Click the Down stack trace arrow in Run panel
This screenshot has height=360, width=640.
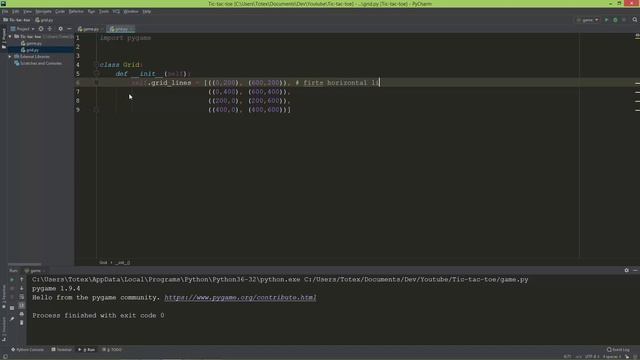pyautogui.click(x=22, y=288)
